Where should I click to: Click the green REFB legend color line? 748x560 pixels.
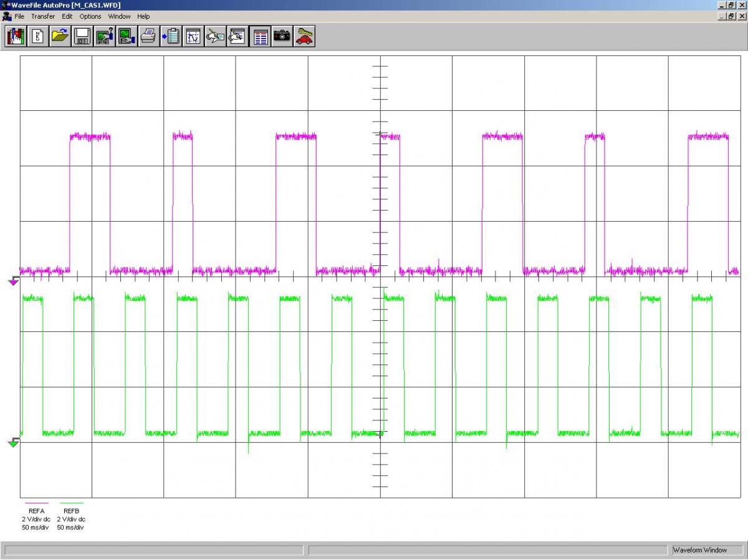[71, 503]
